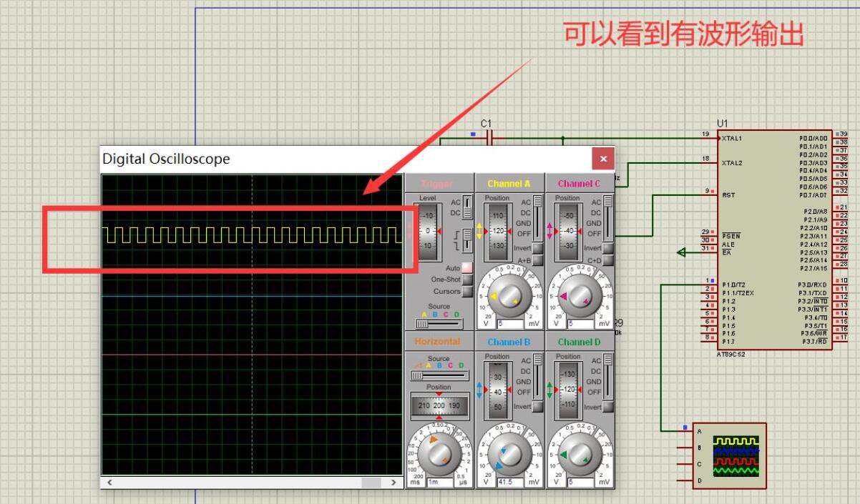860x504 pixels.
Task: Click Channel B Position thumbwheel
Action: [497, 390]
